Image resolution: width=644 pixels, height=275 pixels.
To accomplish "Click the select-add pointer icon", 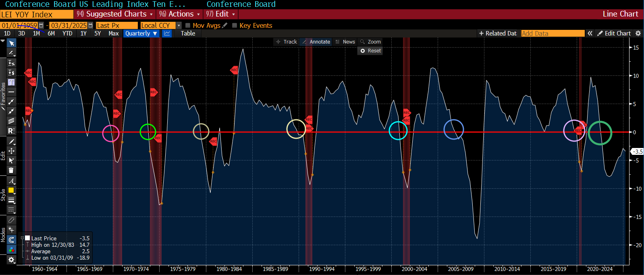I will 11,160.
